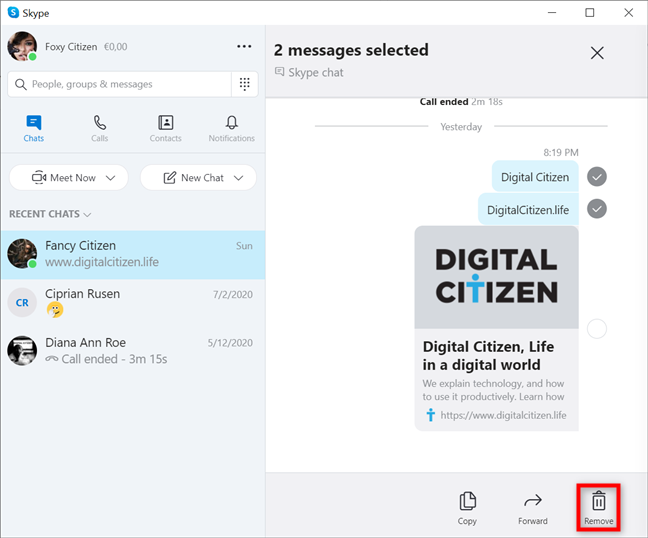Switch to the Chats tab
Screen dimensions: 648x538
[33, 129]
